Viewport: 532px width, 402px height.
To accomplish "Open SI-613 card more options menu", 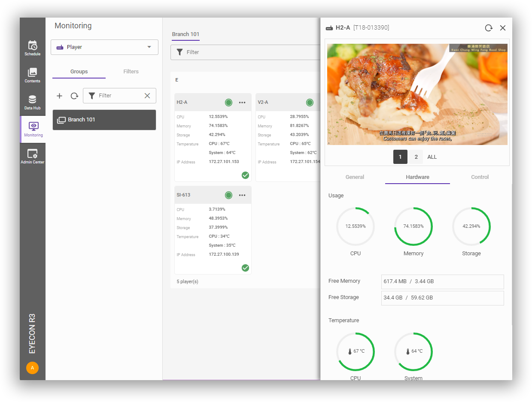I will [x=242, y=195].
